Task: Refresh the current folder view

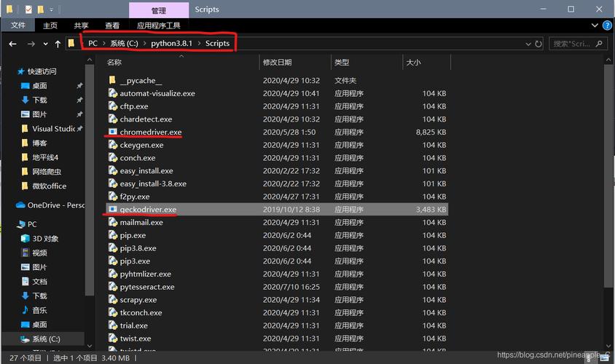Action: (x=538, y=44)
